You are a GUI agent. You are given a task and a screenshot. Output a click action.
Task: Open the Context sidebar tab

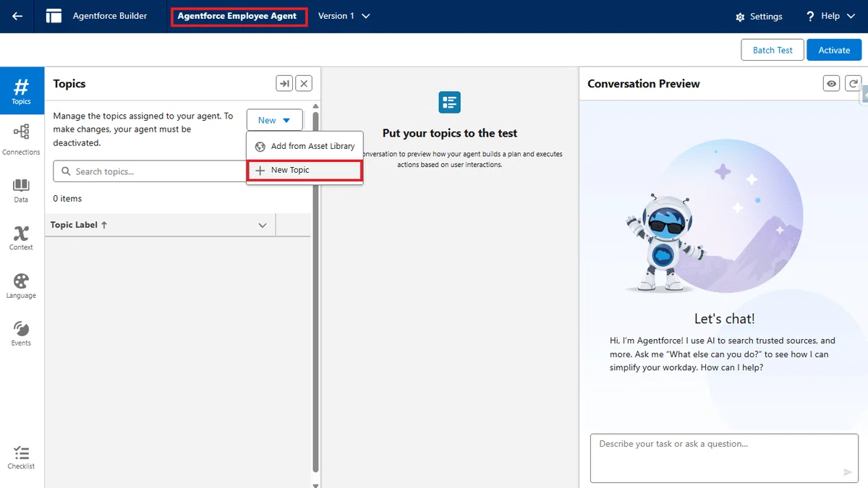(21, 238)
